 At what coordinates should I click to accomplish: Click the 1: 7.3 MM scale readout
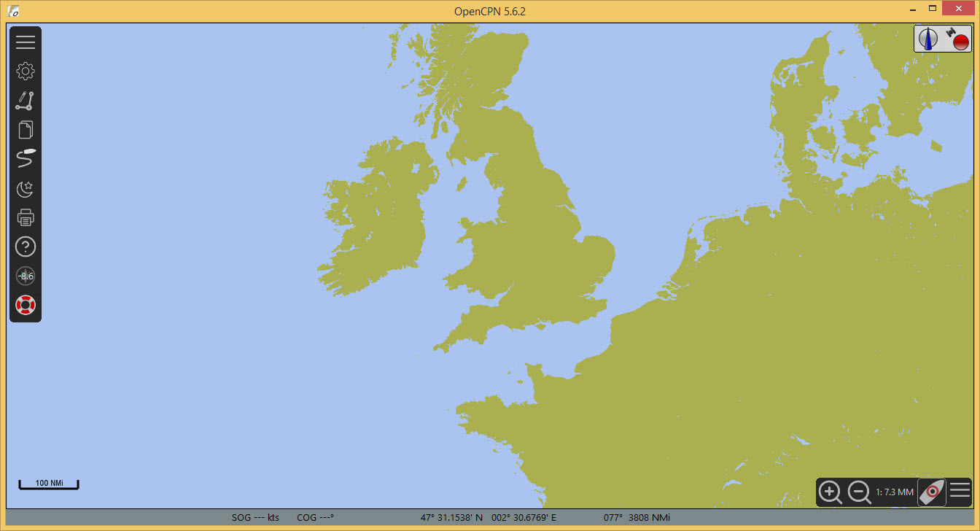(895, 492)
